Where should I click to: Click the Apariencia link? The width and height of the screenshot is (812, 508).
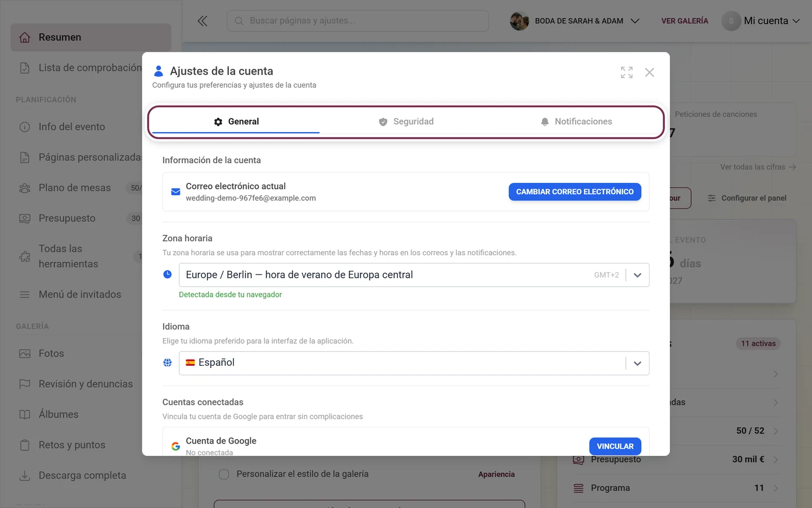click(x=496, y=474)
